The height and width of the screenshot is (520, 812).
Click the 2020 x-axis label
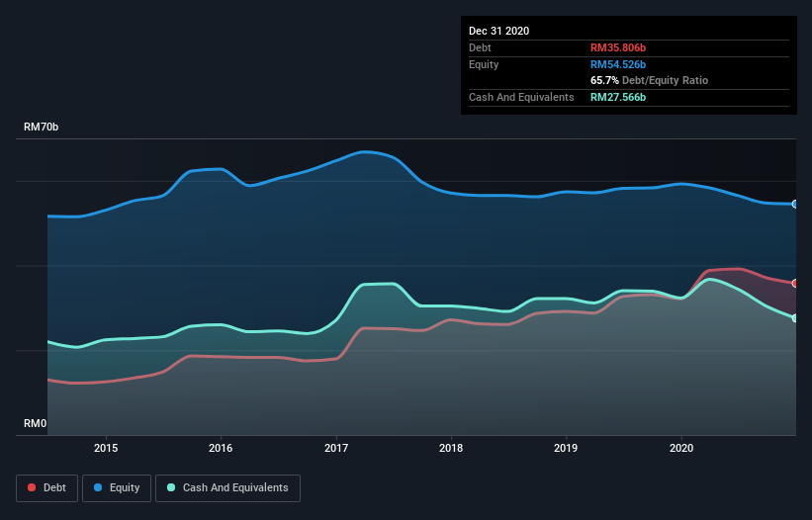tap(681, 448)
